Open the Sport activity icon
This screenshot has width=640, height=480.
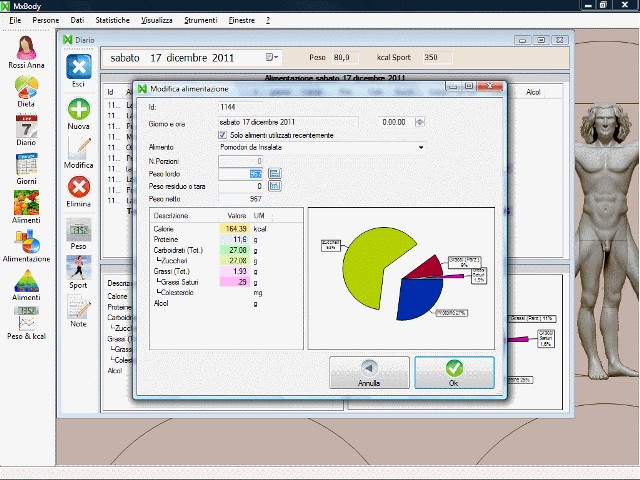tap(78, 268)
